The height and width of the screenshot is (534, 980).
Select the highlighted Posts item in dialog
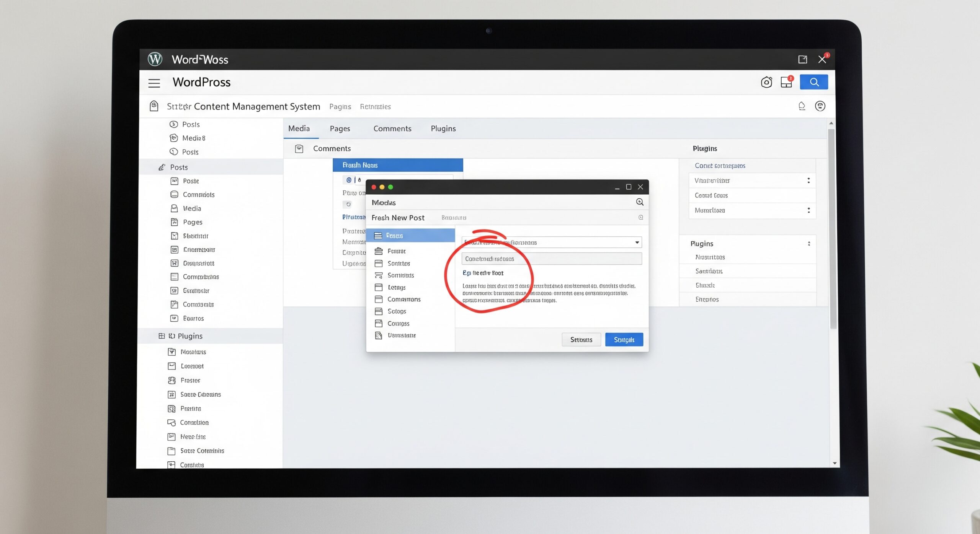coord(410,235)
